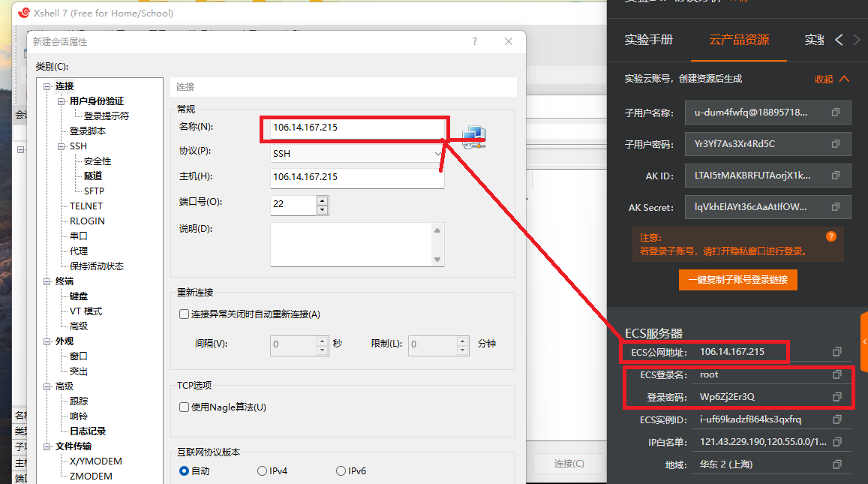
Task: Click the 连接(C) button in Xshell window
Action: coord(569,464)
